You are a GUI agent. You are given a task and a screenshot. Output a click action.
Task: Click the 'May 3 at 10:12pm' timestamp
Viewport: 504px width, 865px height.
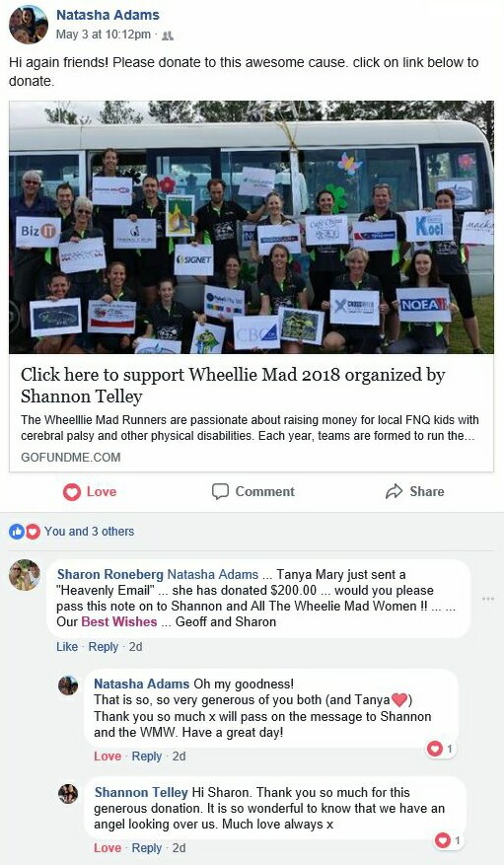104,35
